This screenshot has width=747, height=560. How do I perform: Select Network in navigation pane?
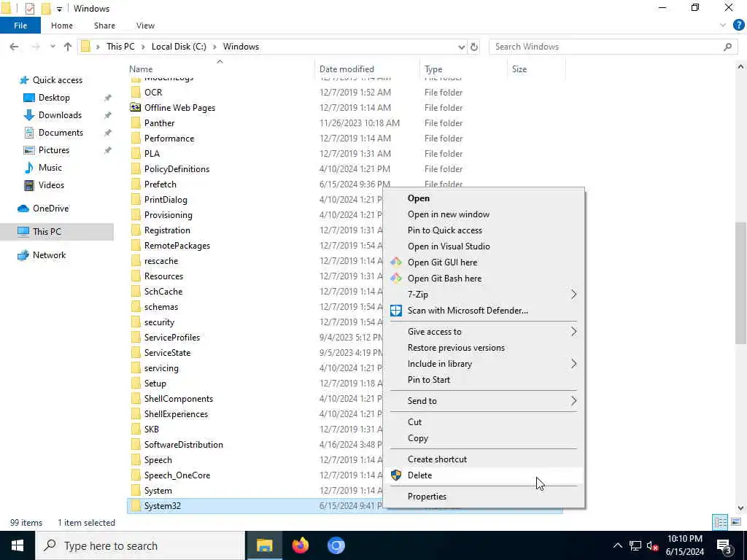(50, 254)
